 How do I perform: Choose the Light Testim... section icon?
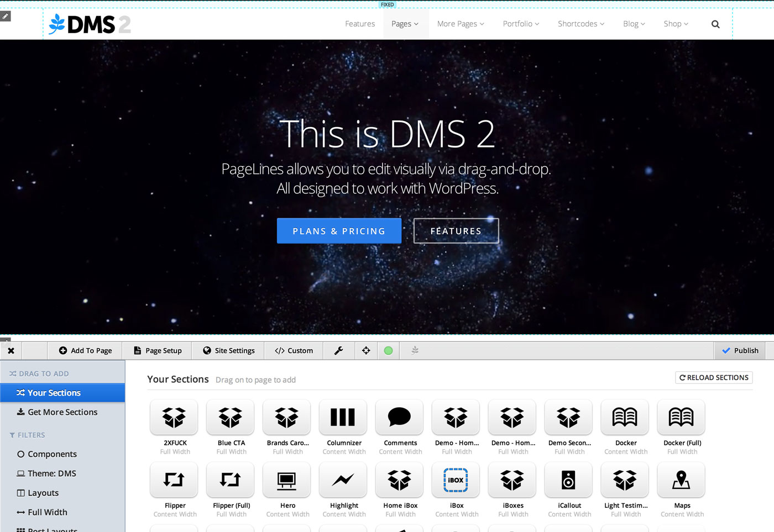pos(625,480)
